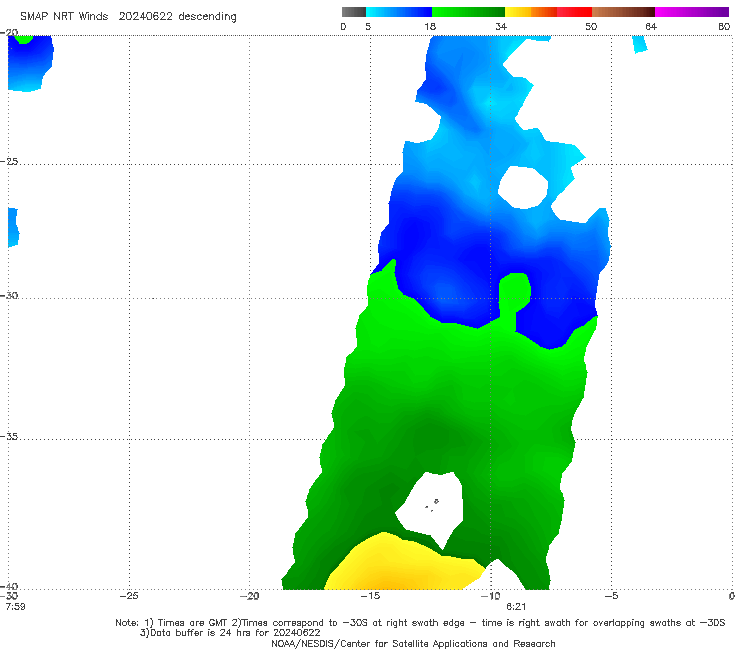Click the longitude axis label '-5'
740x650 pixels.
click(611, 596)
